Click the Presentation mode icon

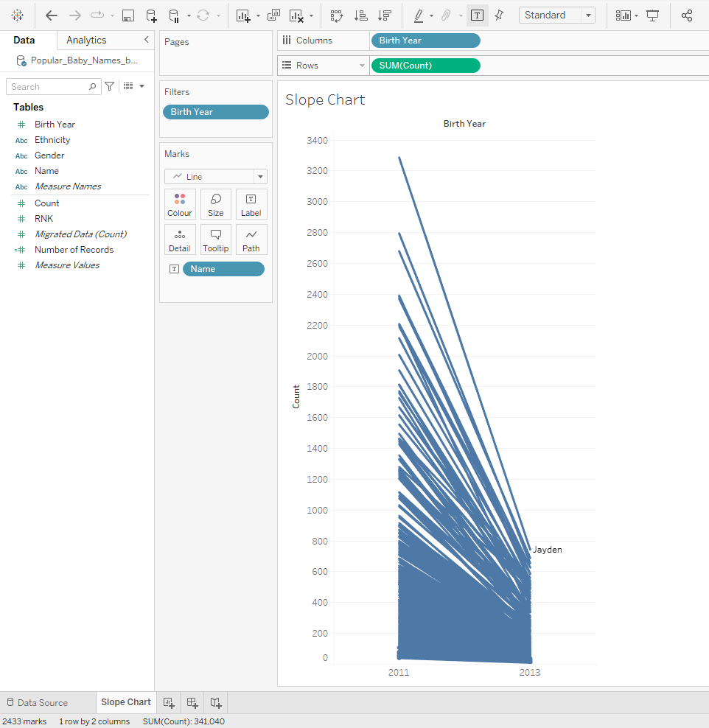(x=652, y=15)
